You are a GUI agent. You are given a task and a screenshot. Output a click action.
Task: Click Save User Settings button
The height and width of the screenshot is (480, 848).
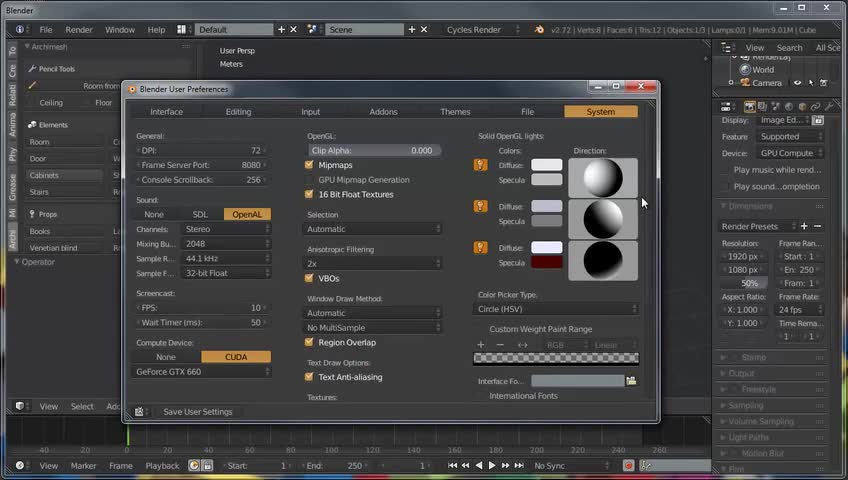[198, 412]
